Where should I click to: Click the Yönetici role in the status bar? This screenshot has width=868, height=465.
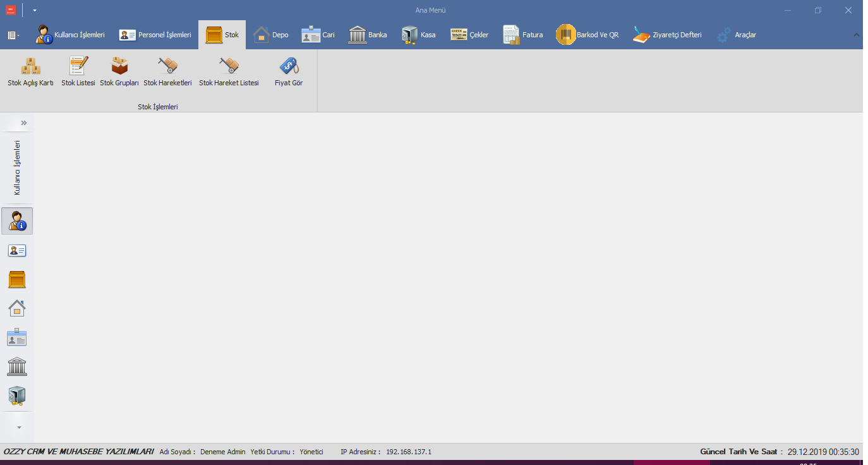tap(311, 452)
